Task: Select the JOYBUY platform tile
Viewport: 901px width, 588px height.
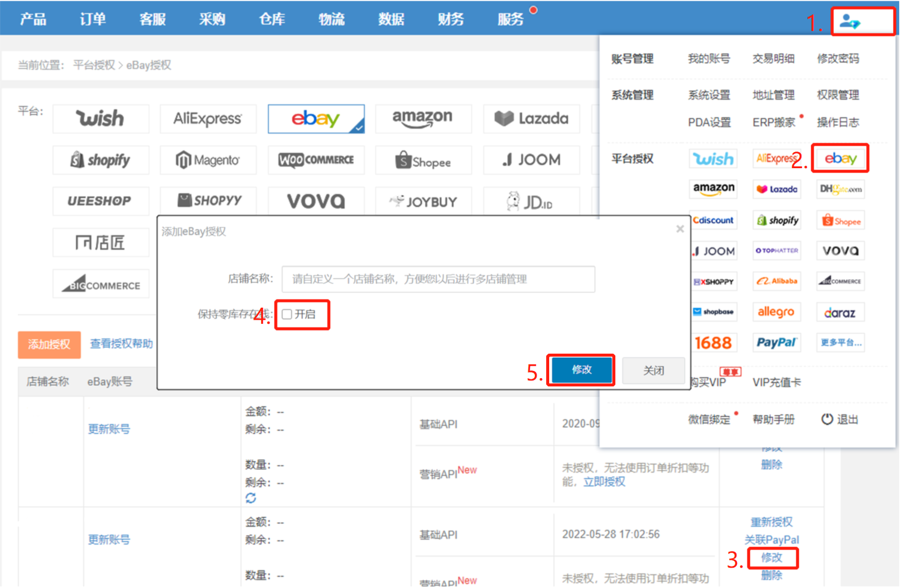Action: [423, 201]
